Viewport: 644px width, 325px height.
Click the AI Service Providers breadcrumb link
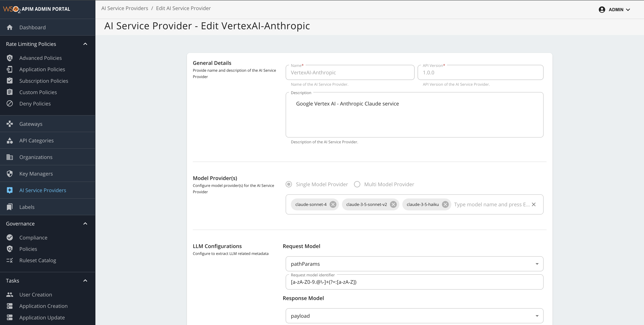click(x=125, y=8)
